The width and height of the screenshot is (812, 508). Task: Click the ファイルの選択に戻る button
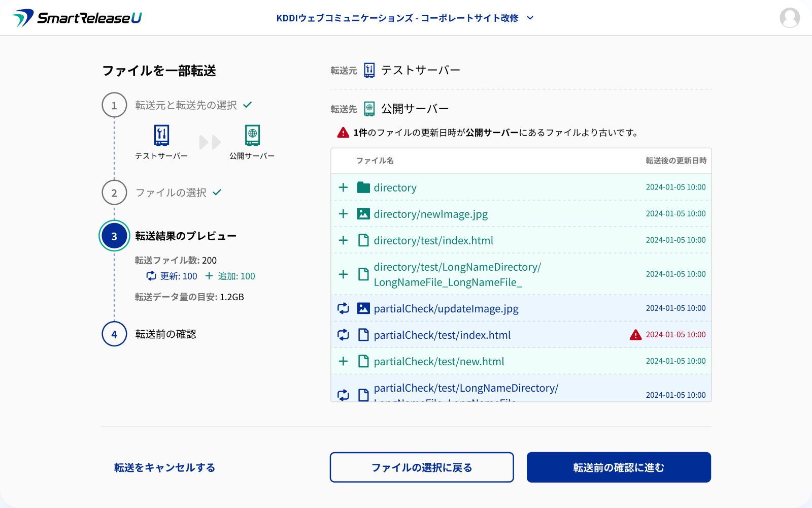click(x=422, y=467)
